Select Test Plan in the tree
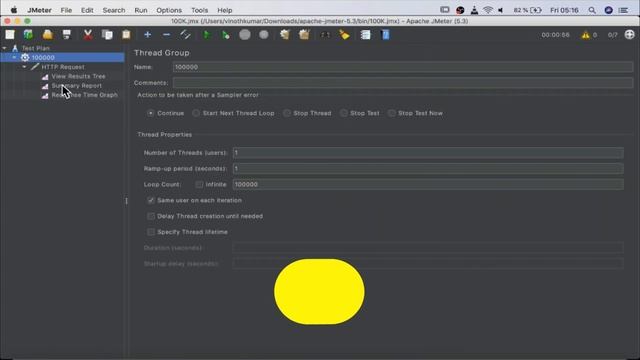This screenshot has height=360, width=640. coord(36,48)
